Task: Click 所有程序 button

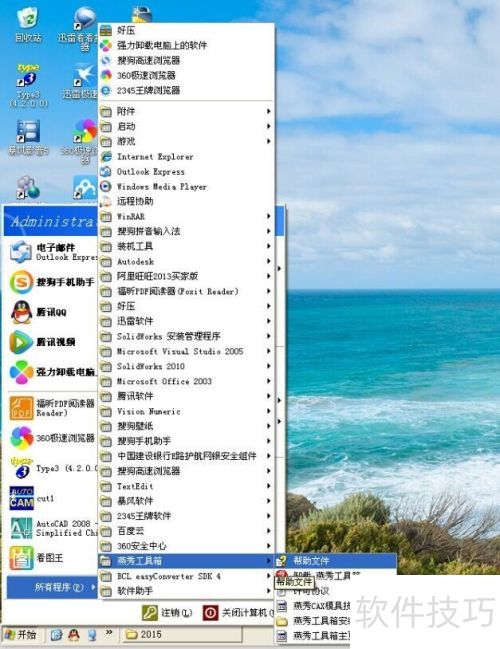Action: 53,587
